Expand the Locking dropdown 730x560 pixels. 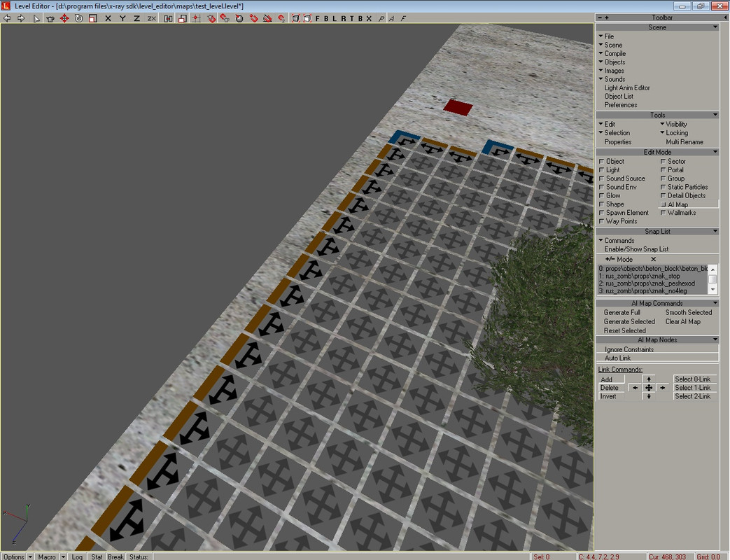674,133
